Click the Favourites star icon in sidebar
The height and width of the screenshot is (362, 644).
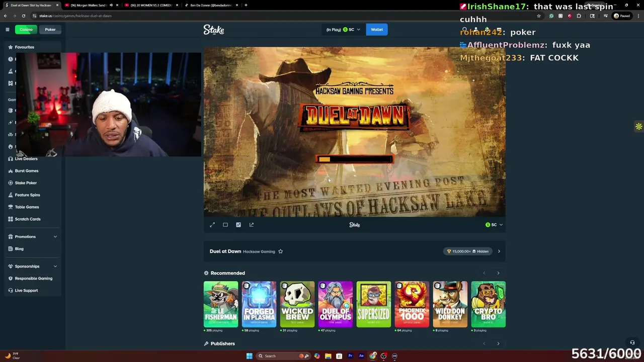[x=10, y=47]
